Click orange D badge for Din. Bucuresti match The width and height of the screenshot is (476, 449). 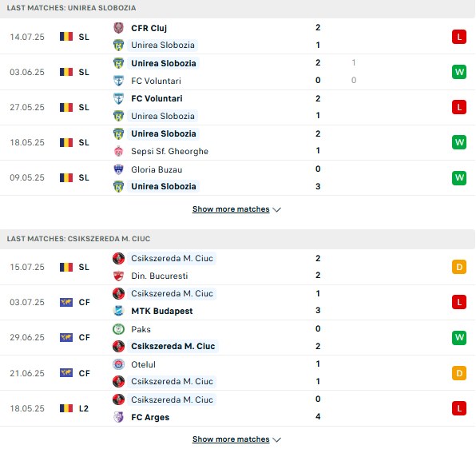pyautogui.click(x=459, y=267)
